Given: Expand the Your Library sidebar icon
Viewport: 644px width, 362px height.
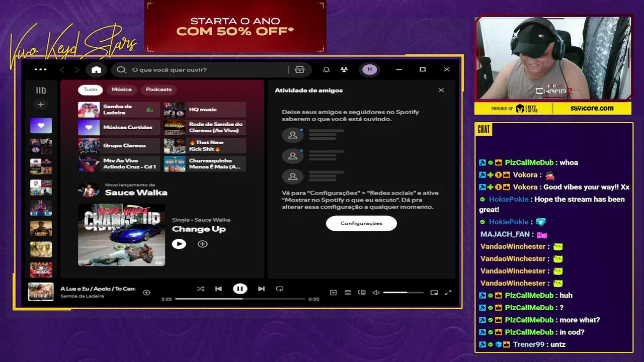Looking at the screenshot, I should (x=41, y=90).
